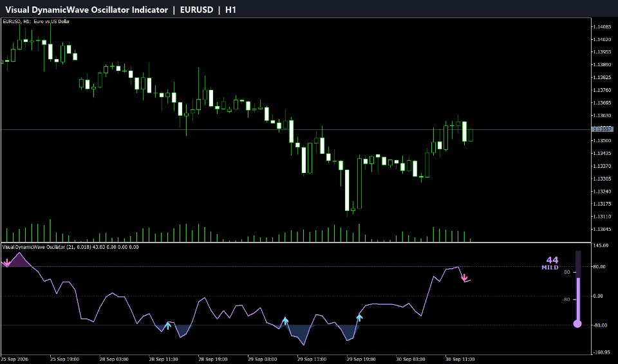
Task: Click the 1.13760 price level
Action: (603, 90)
